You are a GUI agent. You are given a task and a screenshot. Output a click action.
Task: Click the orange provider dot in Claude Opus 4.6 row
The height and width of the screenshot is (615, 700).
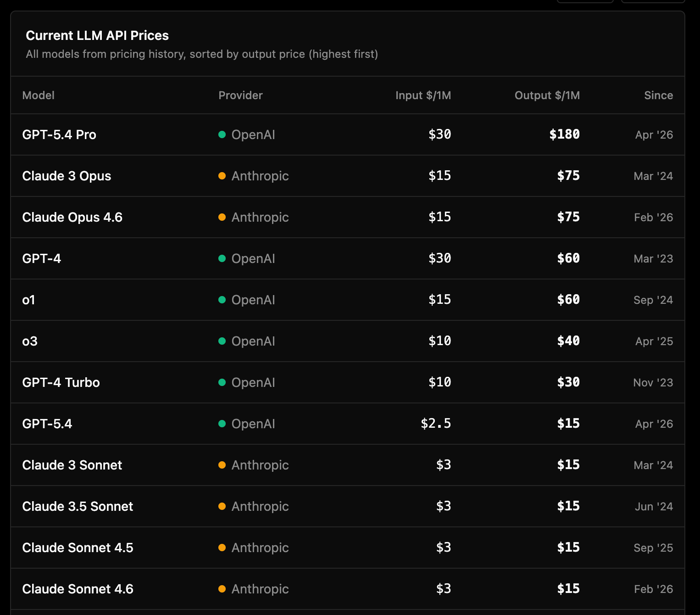tap(222, 217)
